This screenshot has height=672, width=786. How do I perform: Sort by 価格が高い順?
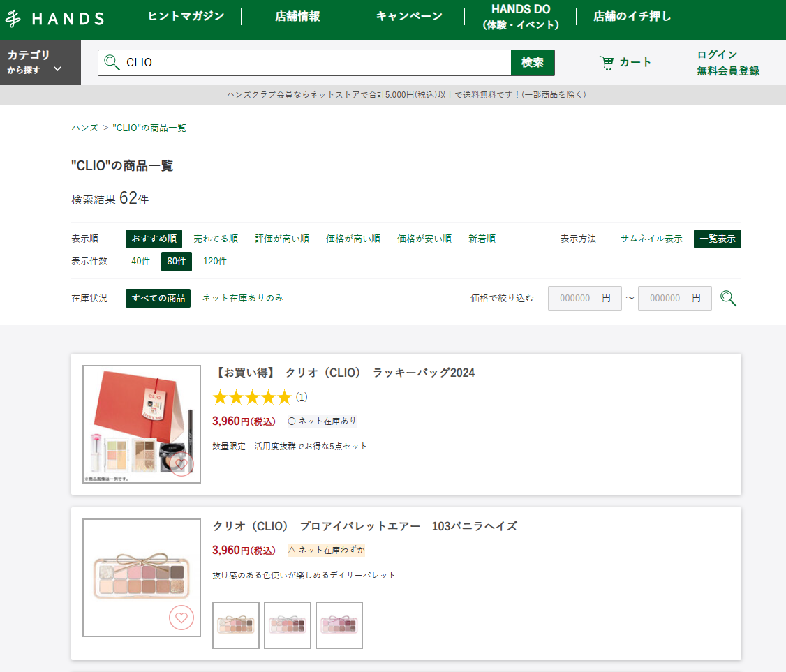pos(353,239)
